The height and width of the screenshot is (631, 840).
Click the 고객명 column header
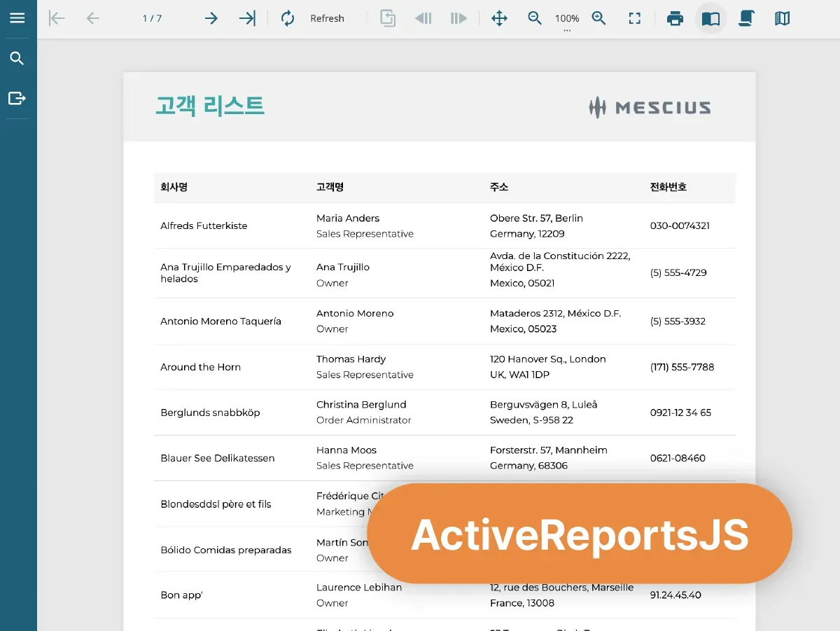[330, 187]
